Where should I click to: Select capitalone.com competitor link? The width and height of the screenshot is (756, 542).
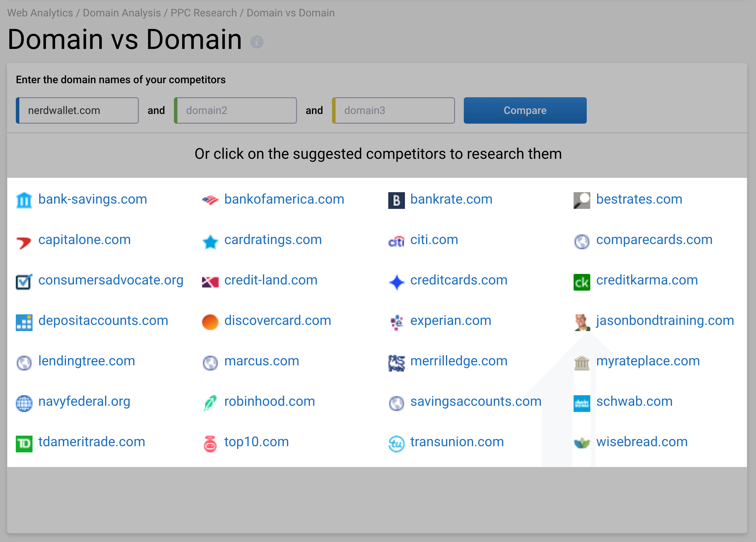pyautogui.click(x=84, y=239)
